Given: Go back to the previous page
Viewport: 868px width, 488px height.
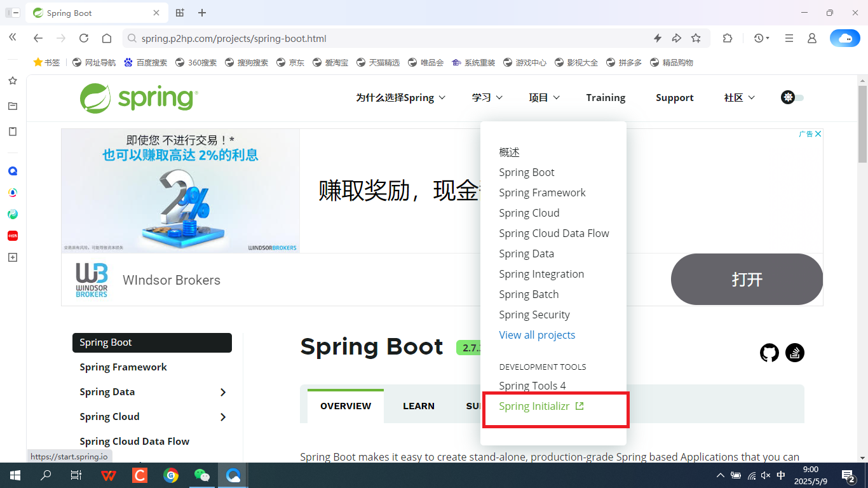Looking at the screenshot, I should point(38,38).
